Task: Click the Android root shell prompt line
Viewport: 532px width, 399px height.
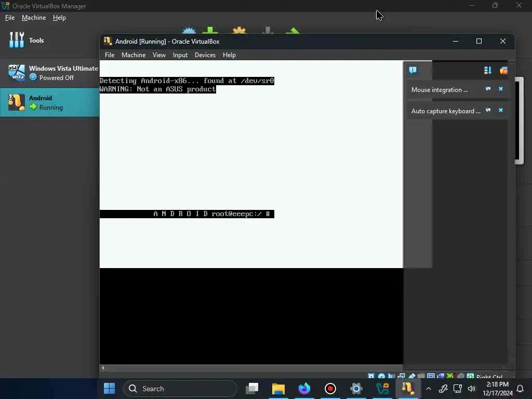Action: (187, 214)
